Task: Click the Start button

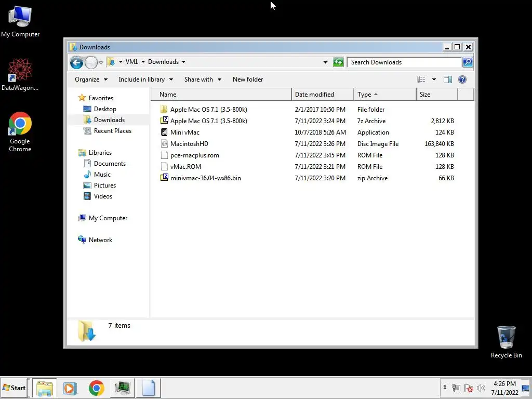Action: [14, 388]
